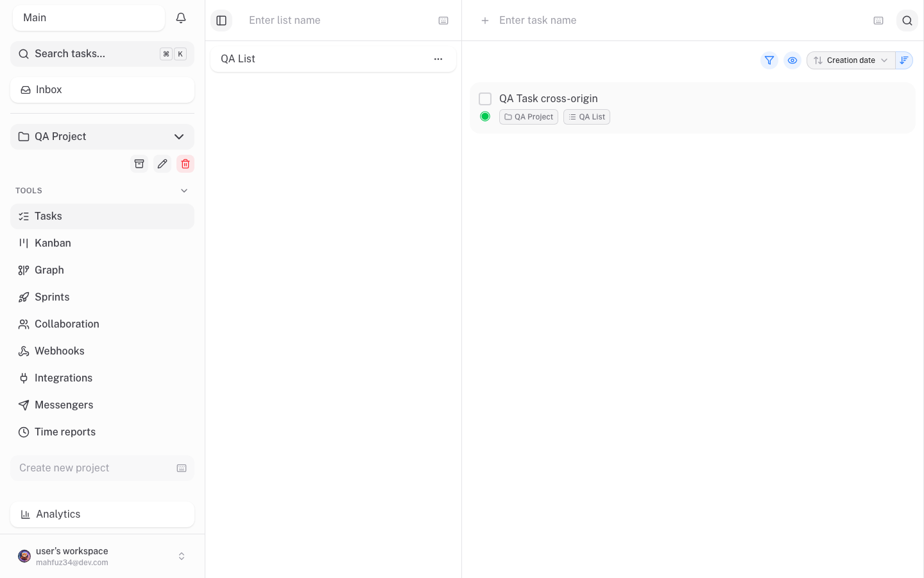924x578 pixels.
Task: Archive the QA Project
Action: 139,164
